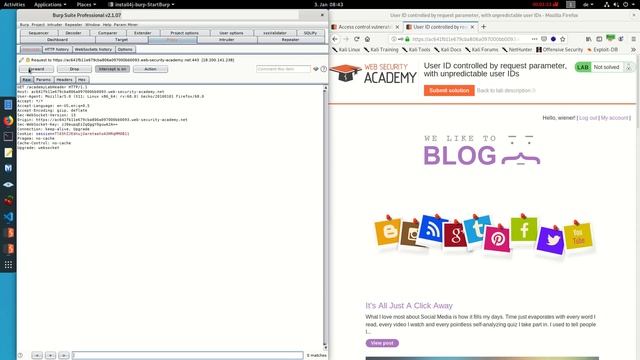Open the Kali Tools bookmark

coord(416,49)
